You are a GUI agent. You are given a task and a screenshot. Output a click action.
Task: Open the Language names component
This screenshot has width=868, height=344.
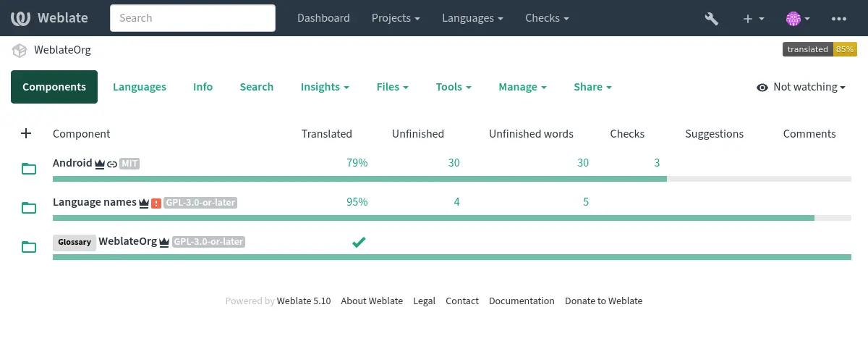click(x=95, y=202)
